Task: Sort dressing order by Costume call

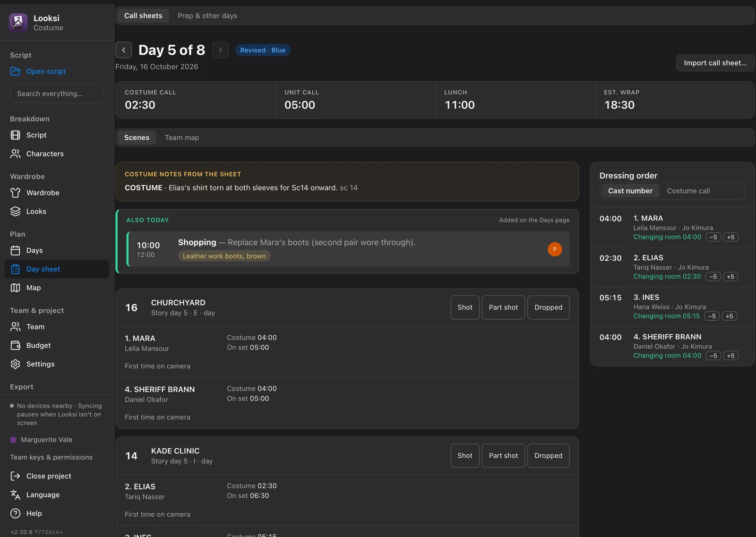Action: coord(688,191)
